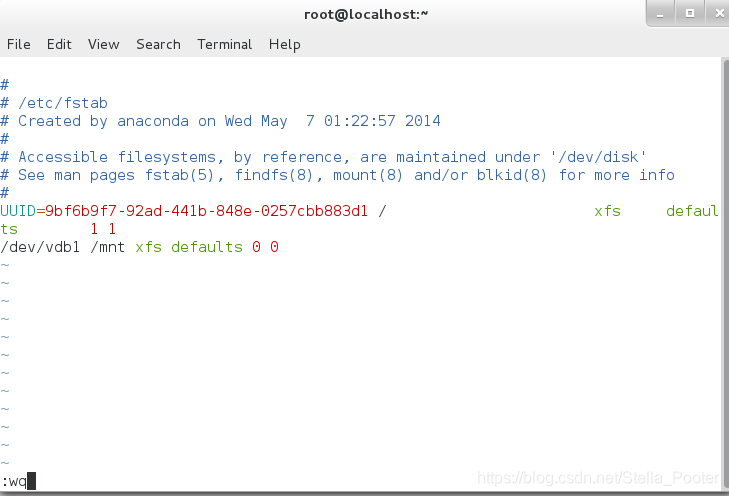This screenshot has height=496, width=729.
Task: Click the ':wq' command line
Action: pos(14,481)
